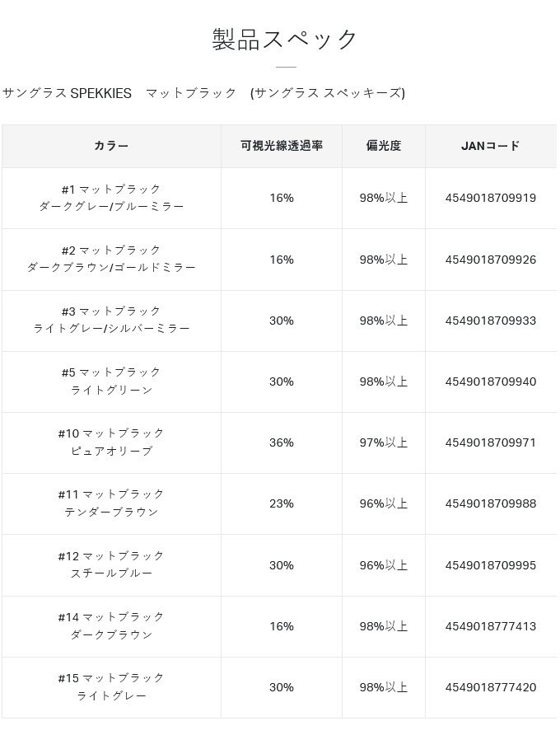Select the #2 ダークブラウン/ゴールドミラー color cell
560x735 pixels.
tap(111, 259)
